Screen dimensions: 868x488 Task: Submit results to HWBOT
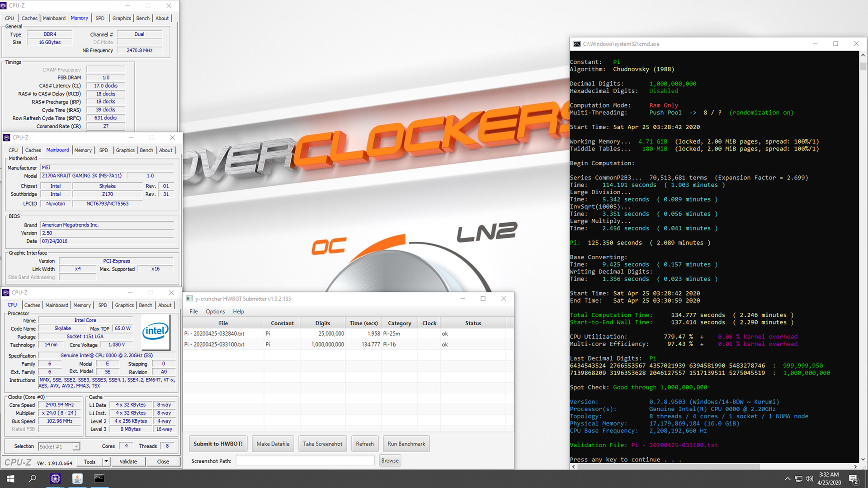point(218,444)
